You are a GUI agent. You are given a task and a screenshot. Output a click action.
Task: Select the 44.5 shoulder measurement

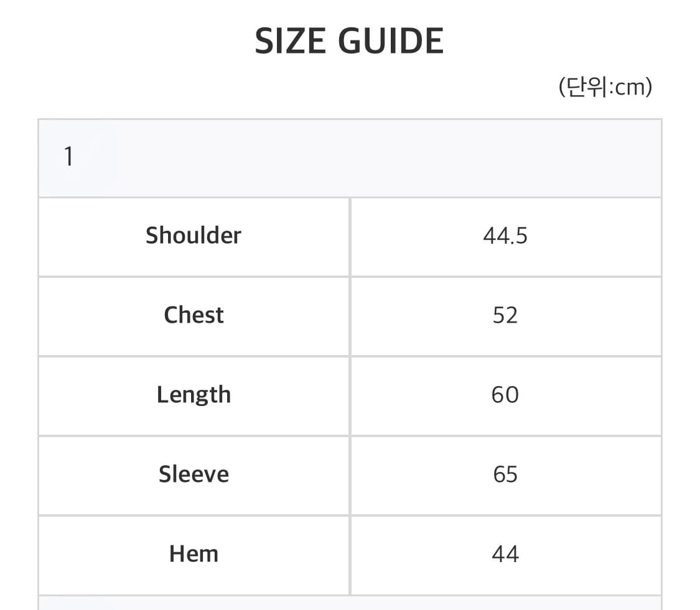click(x=505, y=236)
